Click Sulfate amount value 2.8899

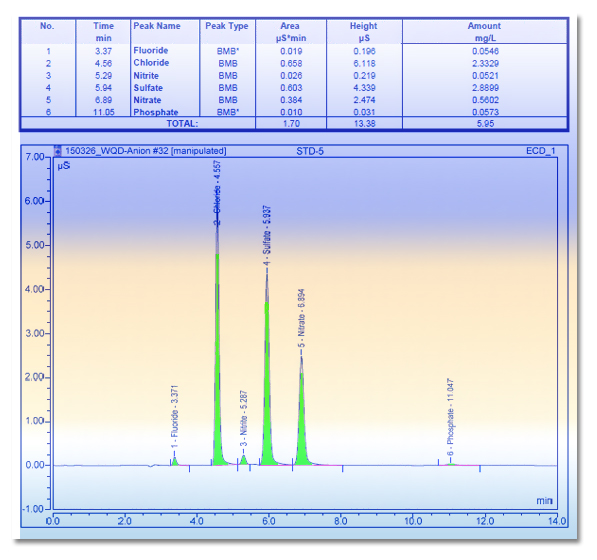tap(485, 88)
